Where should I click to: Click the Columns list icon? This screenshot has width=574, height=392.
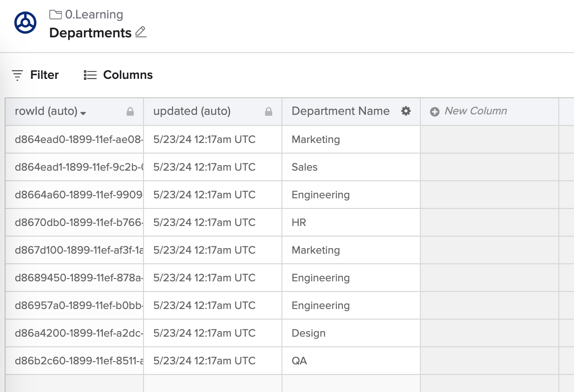tap(90, 75)
